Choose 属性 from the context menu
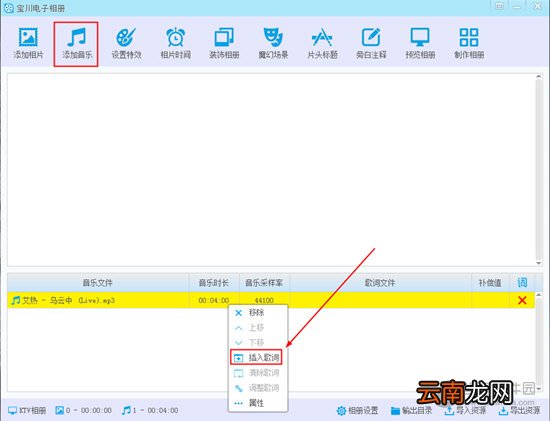The height and width of the screenshot is (421, 550). click(258, 403)
